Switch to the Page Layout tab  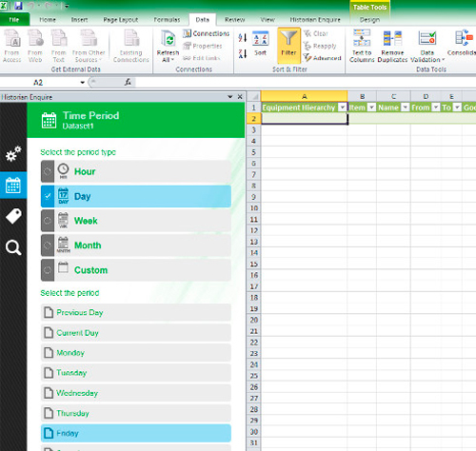click(x=121, y=20)
